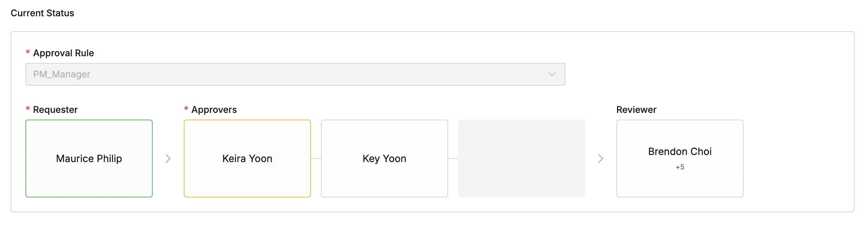Click the red asterisk beside Approval Rule
This screenshot has width=868, height=230.
[27, 53]
